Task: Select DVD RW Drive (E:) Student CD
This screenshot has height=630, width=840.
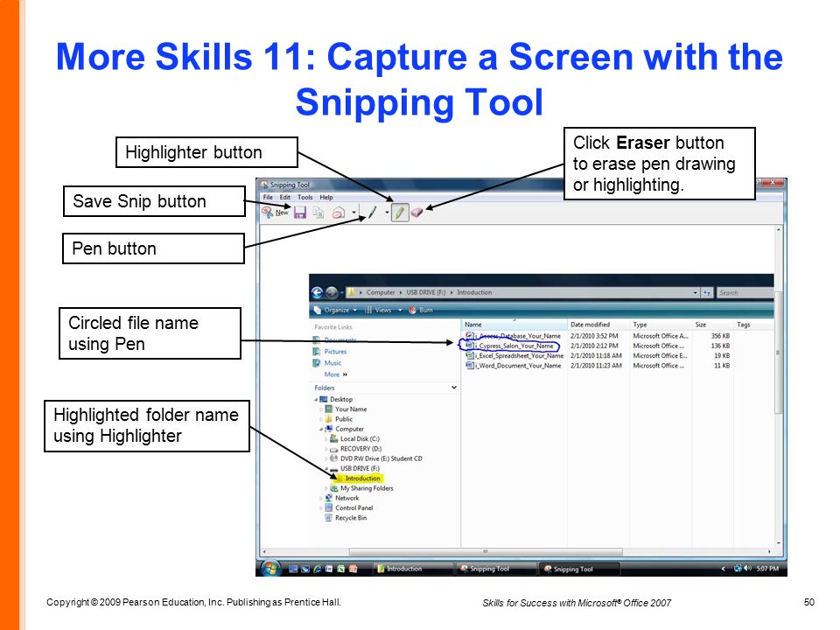Action: click(381, 458)
